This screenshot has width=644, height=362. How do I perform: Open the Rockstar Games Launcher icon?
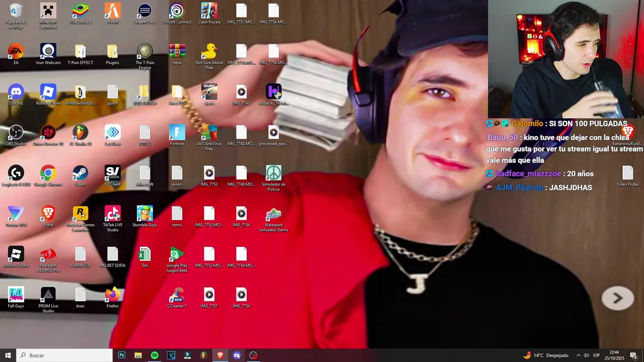tap(80, 219)
